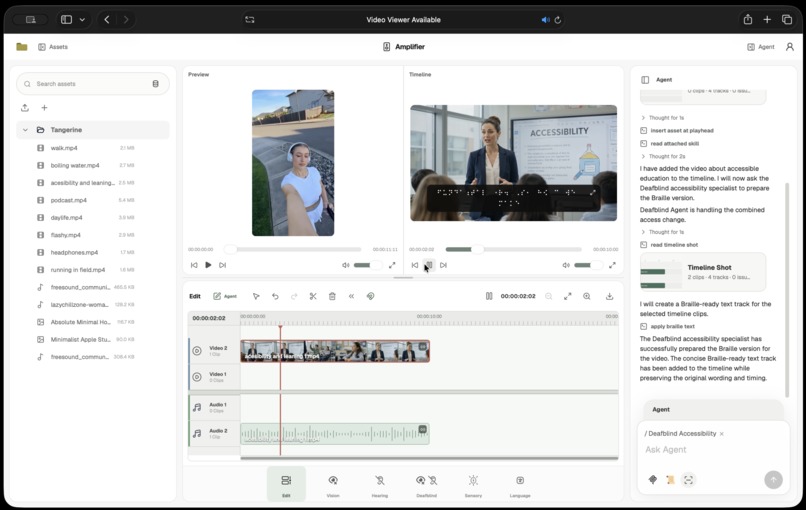The image size is (806, 510).
Task: Click the Search assets field
Action: click(93, 84)
